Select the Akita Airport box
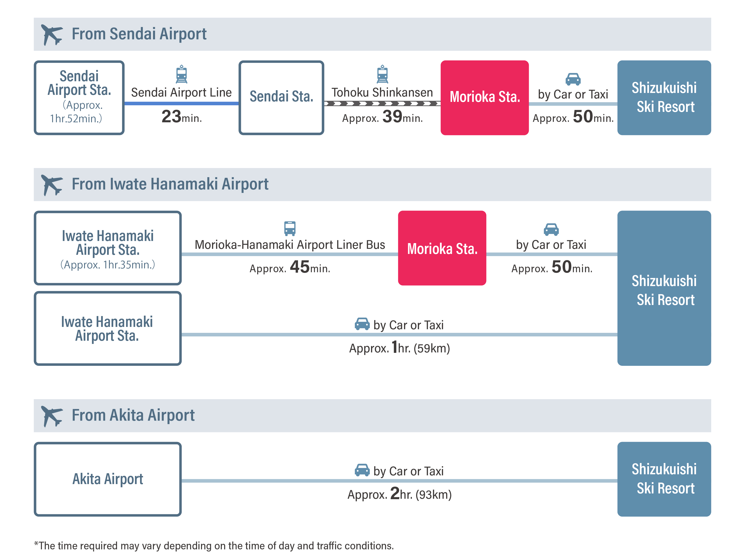This screenshot has width=745, height=560. click(108, 479)
